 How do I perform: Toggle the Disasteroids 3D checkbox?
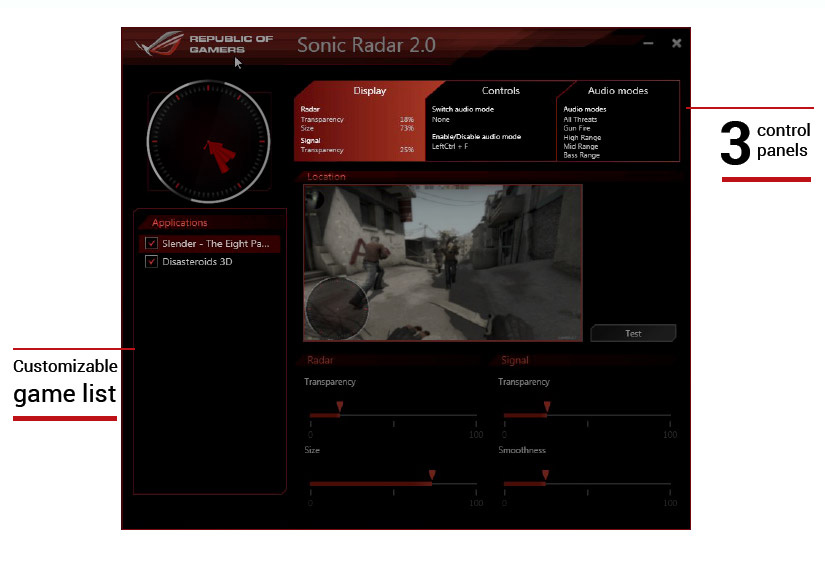[152, 262]
